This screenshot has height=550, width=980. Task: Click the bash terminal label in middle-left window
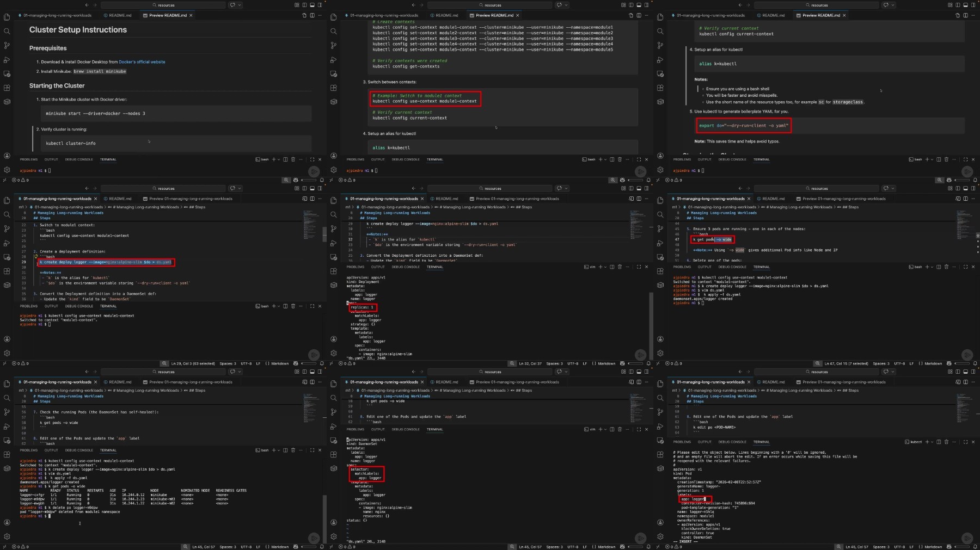(262, 306)
